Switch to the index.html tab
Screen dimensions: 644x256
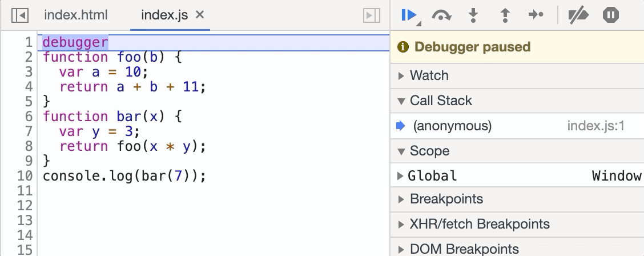pyautogui.click(x=75, y=15)
